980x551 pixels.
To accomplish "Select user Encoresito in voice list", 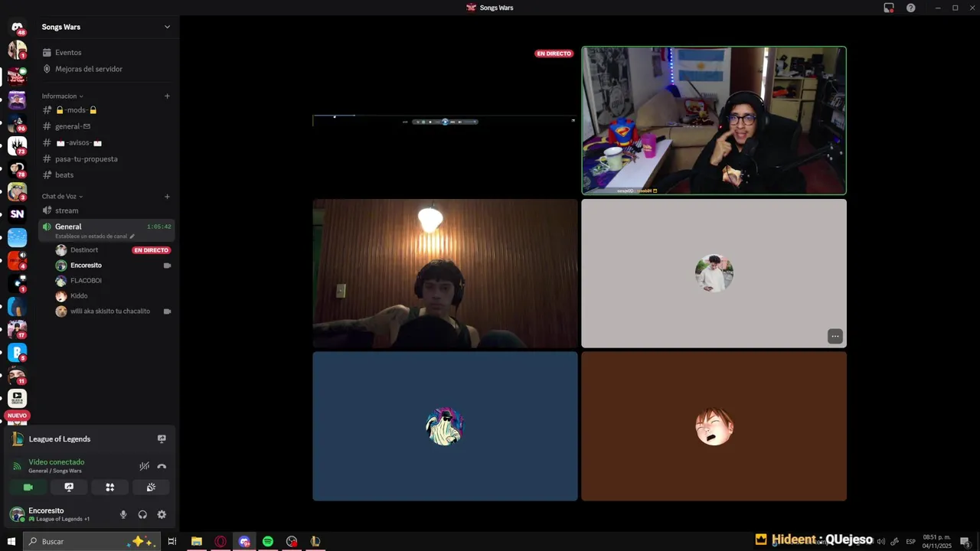I will (86, 266).
